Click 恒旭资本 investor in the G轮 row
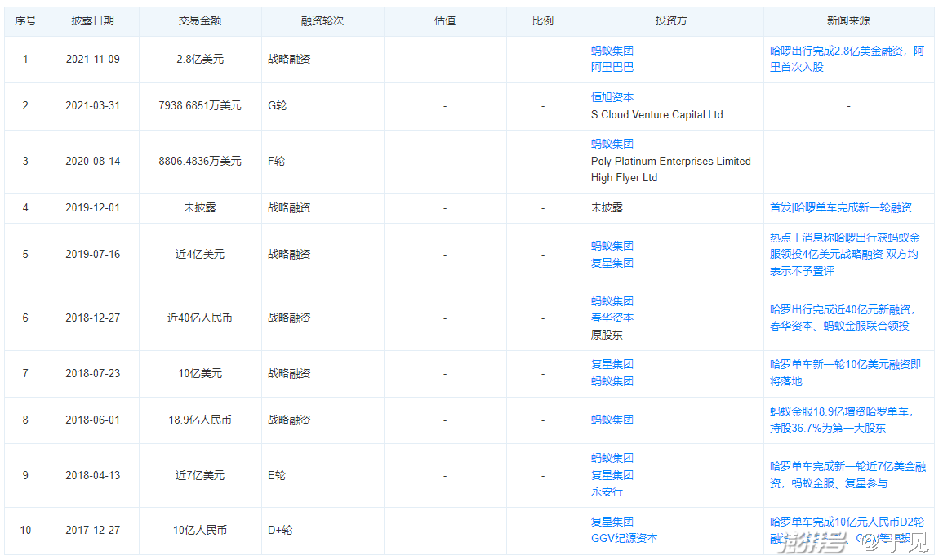This screenshot has width=943, height=560. 612,97
